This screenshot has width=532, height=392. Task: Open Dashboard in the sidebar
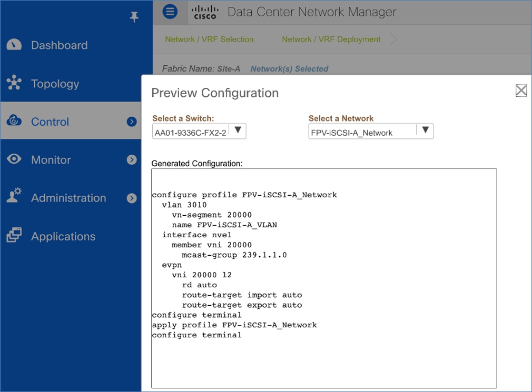[60, 45]
